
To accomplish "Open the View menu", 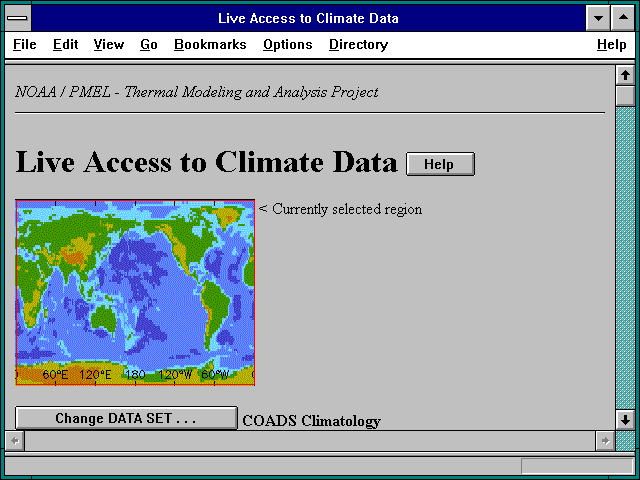I will tap(109, 44).
